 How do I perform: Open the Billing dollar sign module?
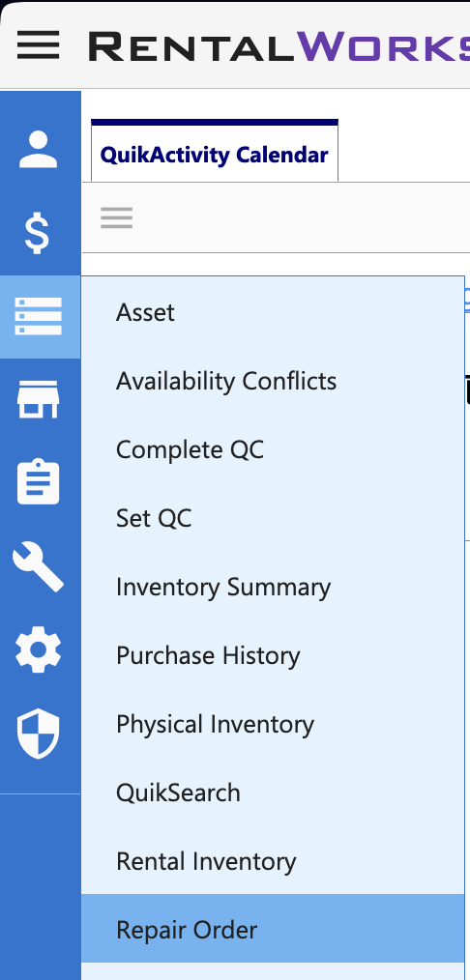click(36, 232)
